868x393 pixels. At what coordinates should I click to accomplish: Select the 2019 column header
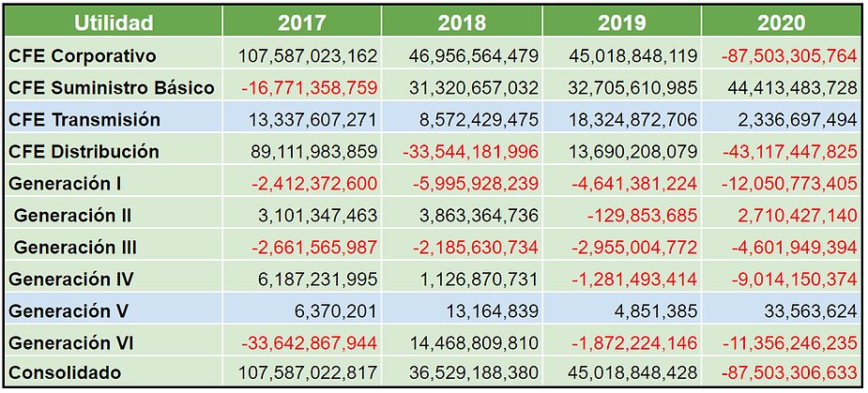(x=621, y=23)
